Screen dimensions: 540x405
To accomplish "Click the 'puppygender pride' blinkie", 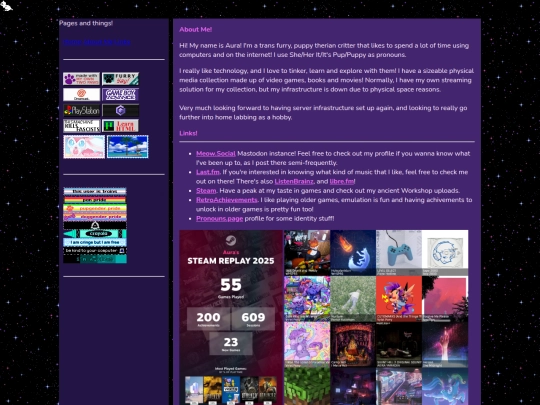I will coord(95,208).
